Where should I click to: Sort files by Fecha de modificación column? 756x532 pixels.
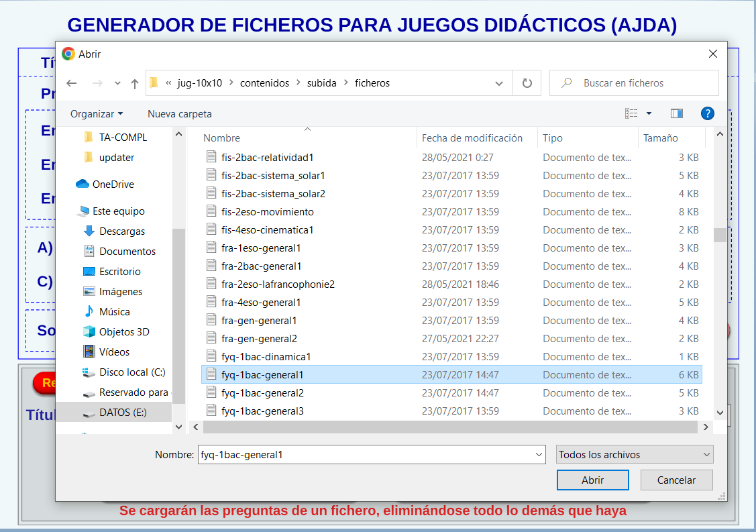472,138
